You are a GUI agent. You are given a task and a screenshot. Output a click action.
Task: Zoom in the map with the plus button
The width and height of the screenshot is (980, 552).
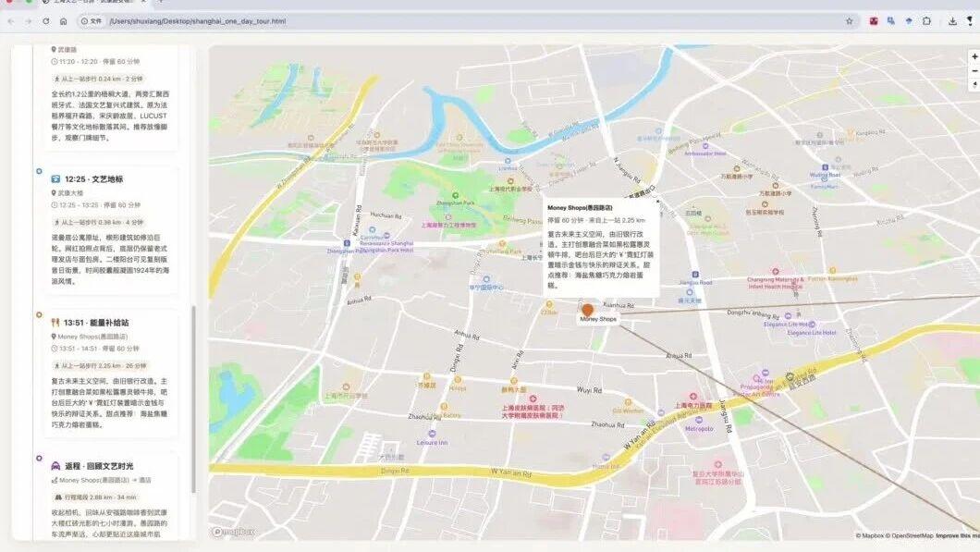point(974,57)
